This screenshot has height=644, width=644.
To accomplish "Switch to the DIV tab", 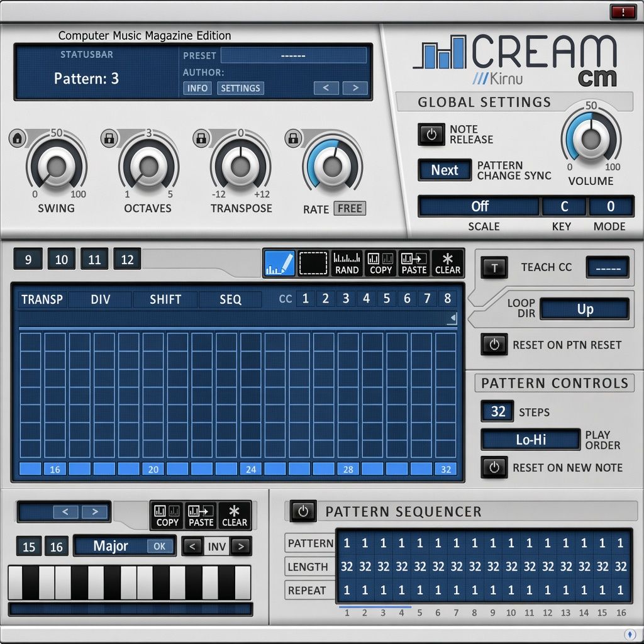I will [100, 299].
